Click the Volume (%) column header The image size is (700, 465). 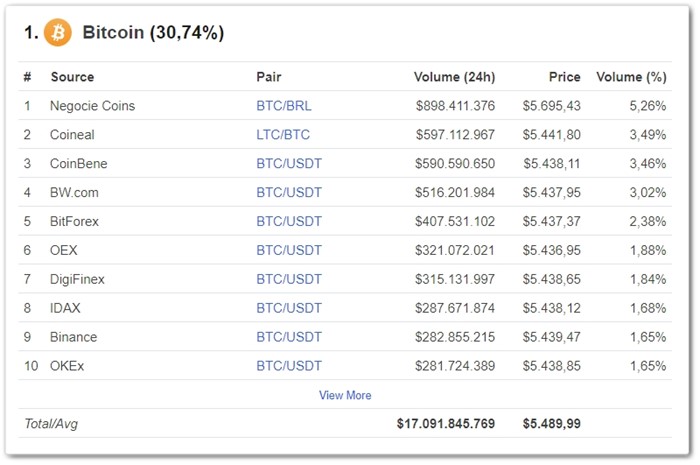coord(631,77)
